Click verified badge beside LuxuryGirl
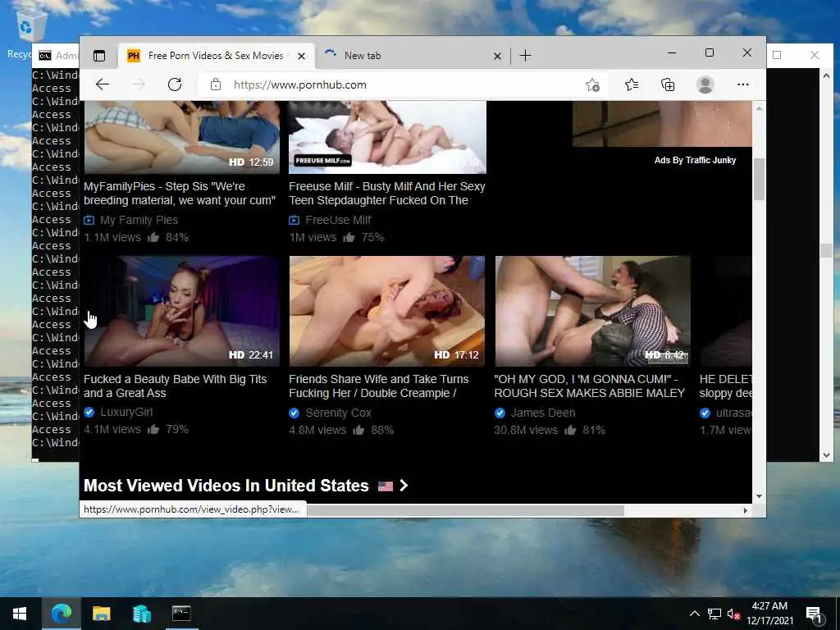 click(89, 412)
